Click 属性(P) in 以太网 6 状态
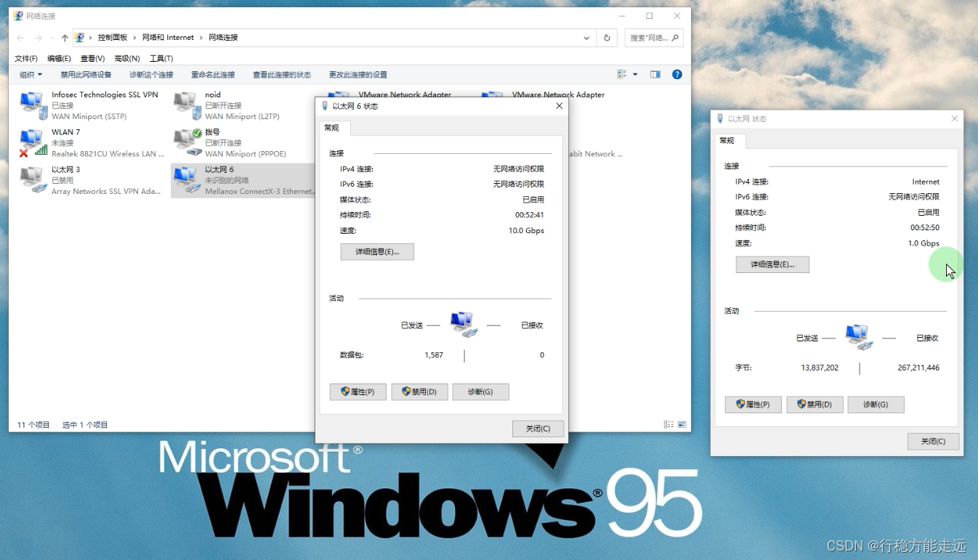The width and height of the screenshot is (978, 560). point(358,391)
